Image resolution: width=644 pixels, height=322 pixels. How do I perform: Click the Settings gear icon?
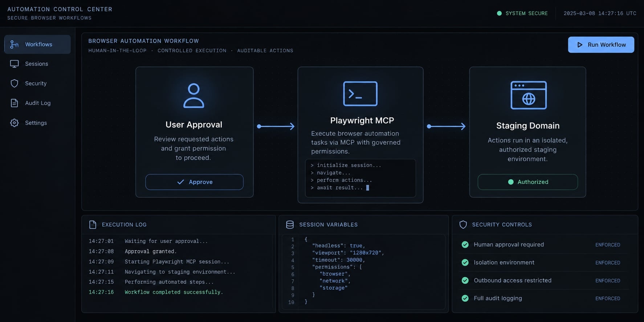point(14,123)
